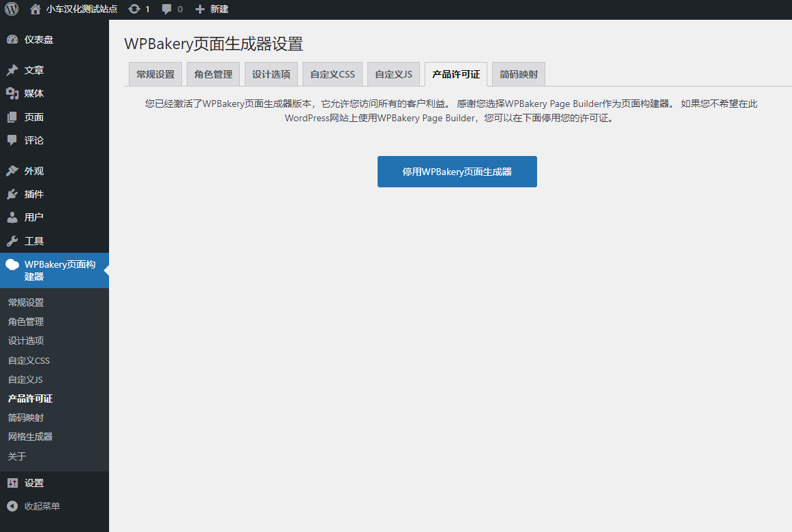Click the home icon in admin bar
Viewport: 792px width, 532px height.
35,9
